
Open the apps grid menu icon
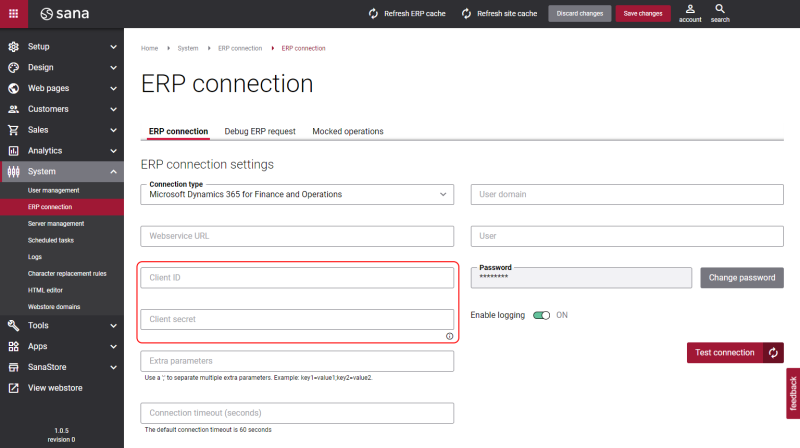click(x=14, y=14)
